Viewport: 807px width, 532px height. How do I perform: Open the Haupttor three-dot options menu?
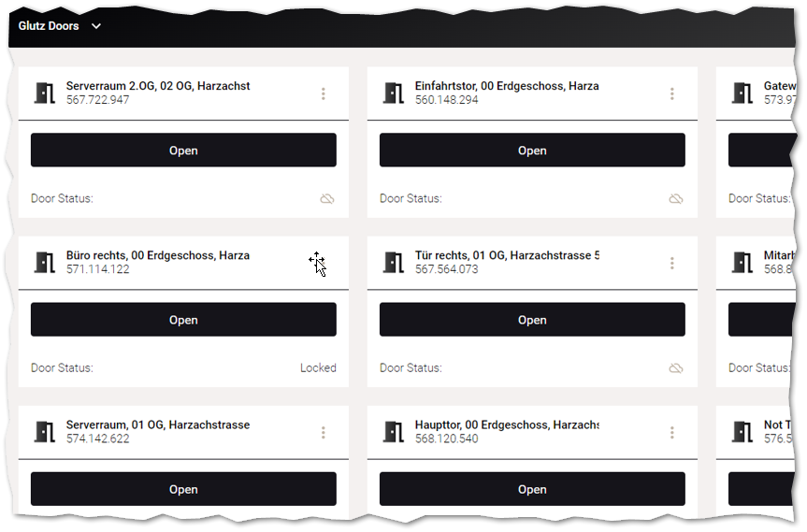pyautogui.click(x=672, y=432)
